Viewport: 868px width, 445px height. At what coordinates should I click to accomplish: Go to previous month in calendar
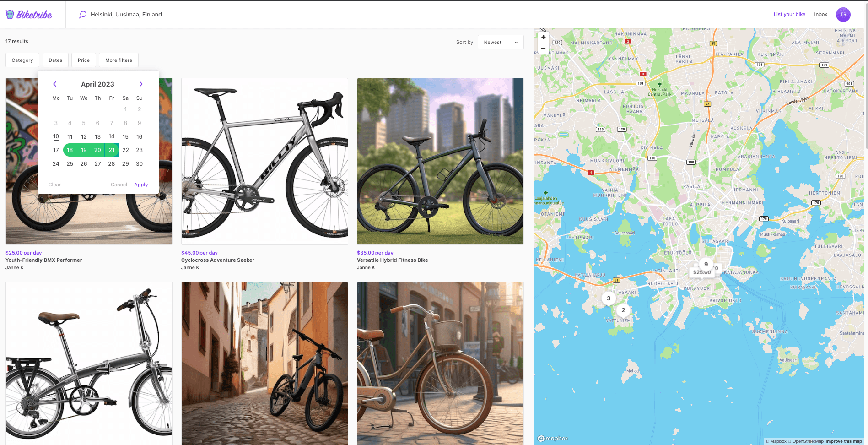[55, 84]
